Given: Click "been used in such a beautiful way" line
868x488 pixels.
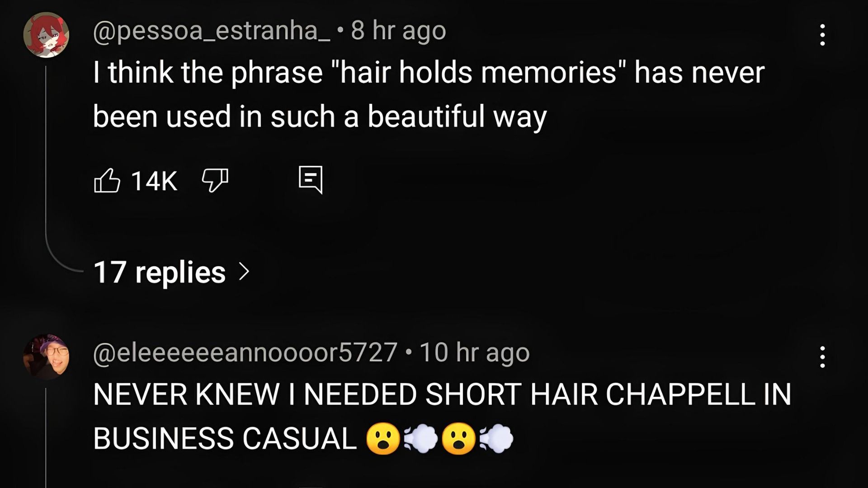Looking at the screenshot, I should (320, 117).
